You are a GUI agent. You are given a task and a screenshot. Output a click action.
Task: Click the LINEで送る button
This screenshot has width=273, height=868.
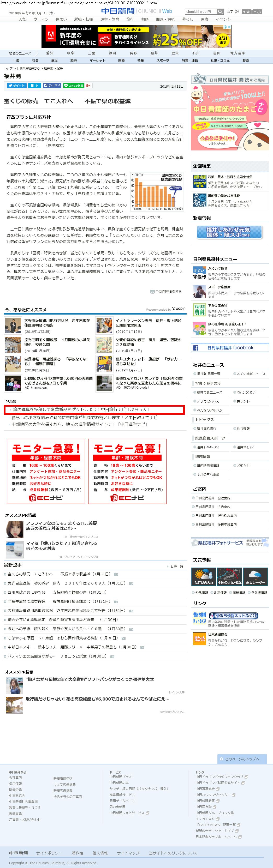[74, 86]
